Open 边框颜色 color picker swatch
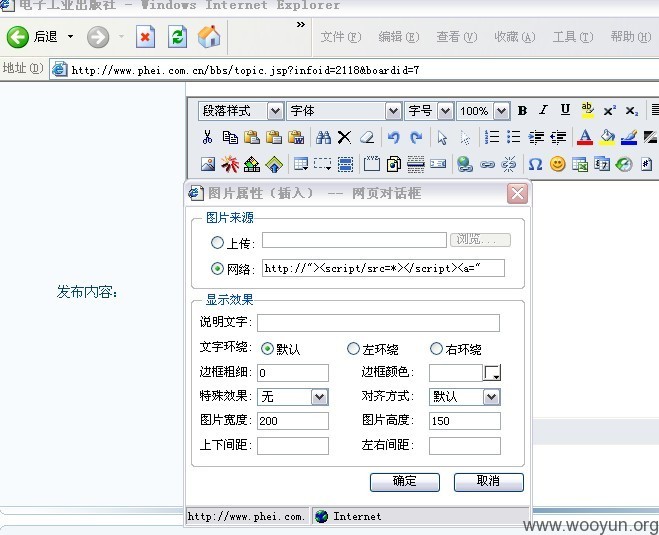The image size is (659, 535). tap(492, 372)
